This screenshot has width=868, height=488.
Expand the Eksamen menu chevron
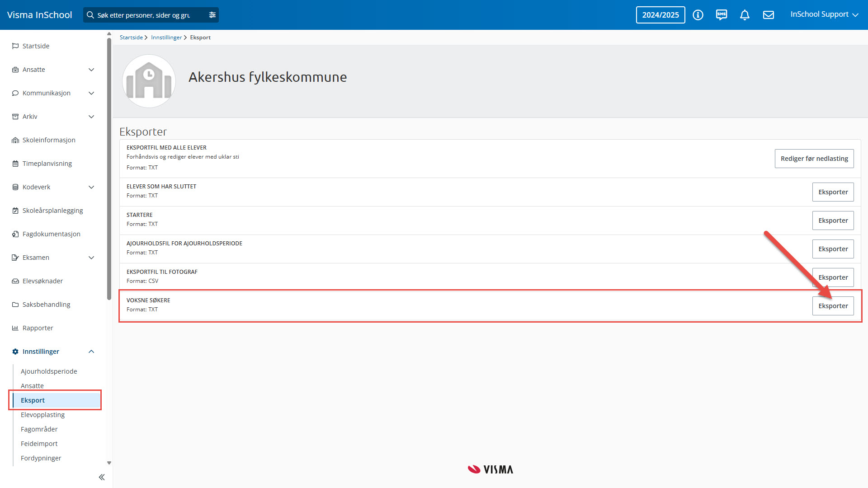pos(91,258)
